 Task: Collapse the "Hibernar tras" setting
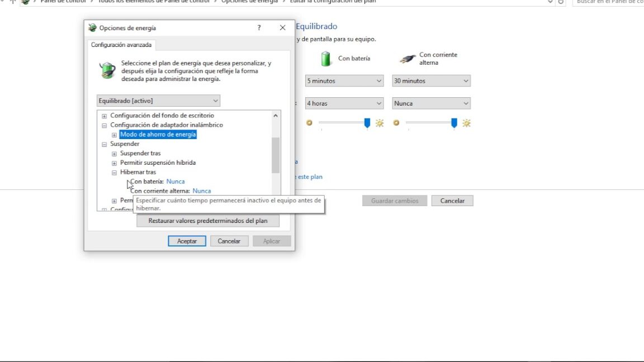(x=115, y=172)
